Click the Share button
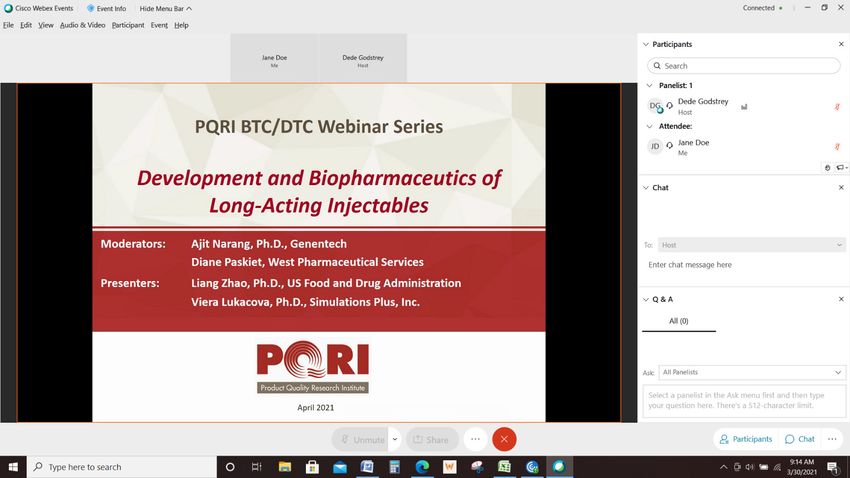The height and width of the screenshot is (478, 850). click(x=432, y=440)
